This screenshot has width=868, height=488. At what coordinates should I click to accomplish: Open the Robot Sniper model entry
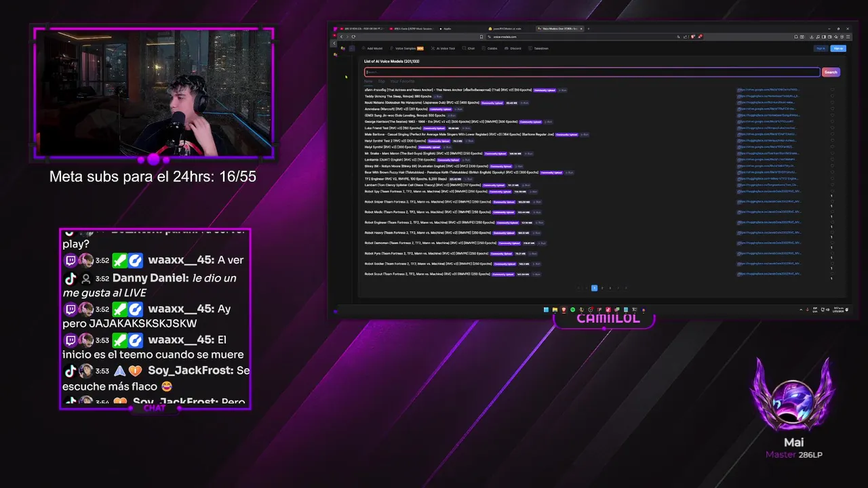[428, 202]
